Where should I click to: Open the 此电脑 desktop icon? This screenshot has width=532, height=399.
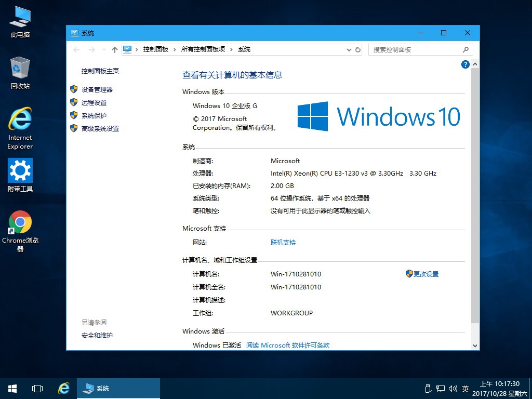coord(20,22)
